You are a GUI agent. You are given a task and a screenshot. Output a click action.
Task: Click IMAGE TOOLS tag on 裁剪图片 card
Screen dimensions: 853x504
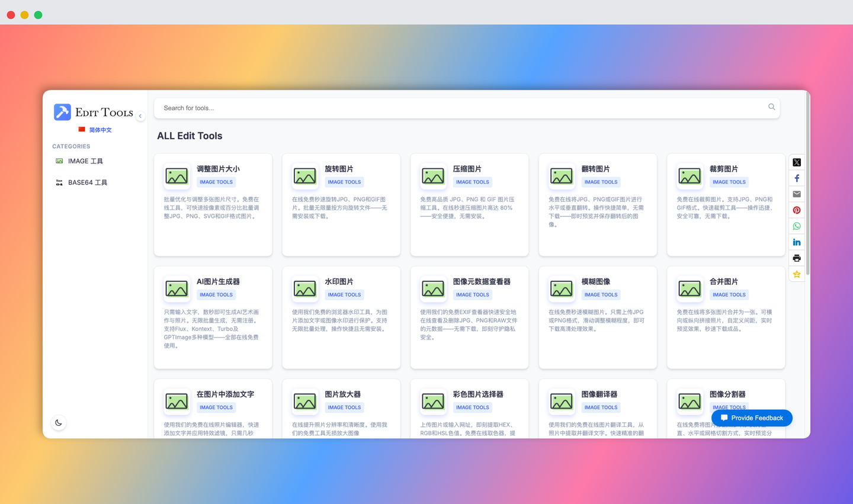click(x=729, y=182)
